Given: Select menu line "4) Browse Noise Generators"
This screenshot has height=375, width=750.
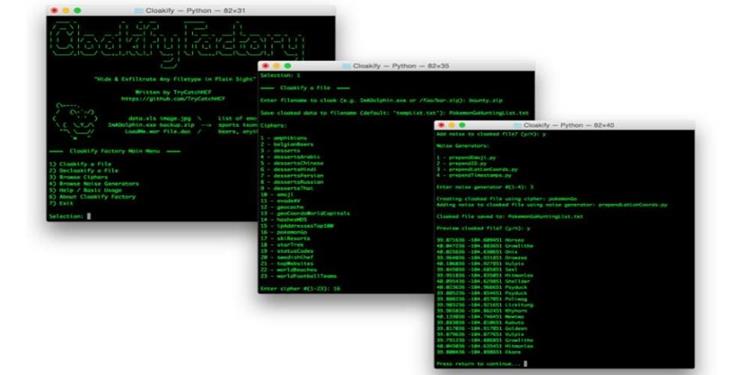Looking at the screenshot, I should coord(94,183).
